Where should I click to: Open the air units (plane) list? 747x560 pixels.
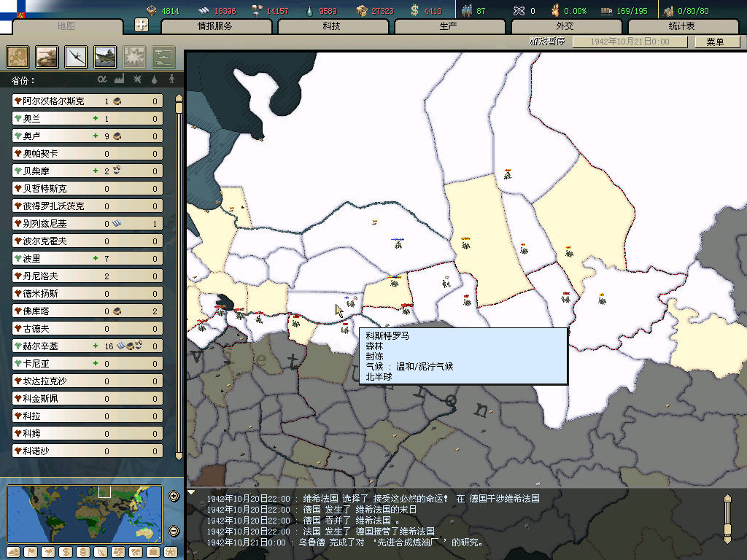(76, 57)
